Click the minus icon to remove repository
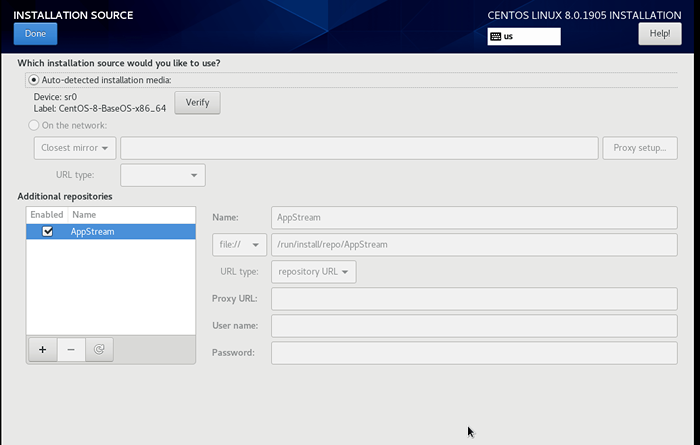Screen dimensions: 700x445 tap(71, 349)
